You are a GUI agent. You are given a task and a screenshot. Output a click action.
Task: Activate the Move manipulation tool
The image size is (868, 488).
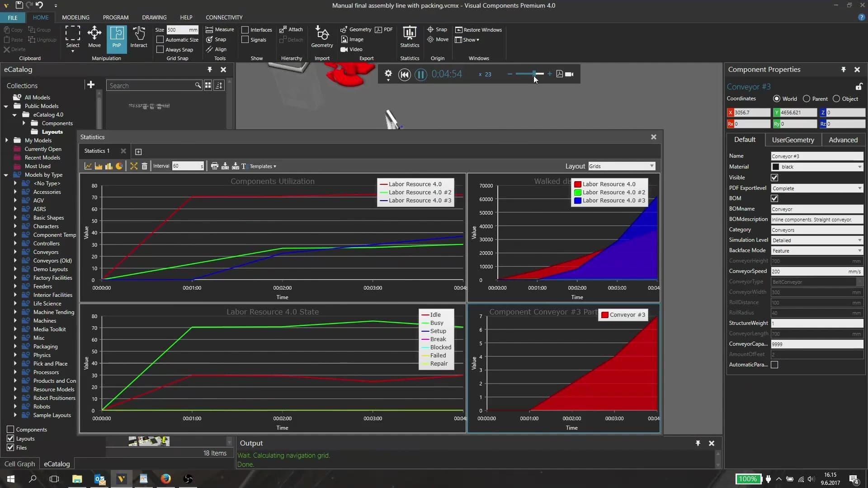94,37
